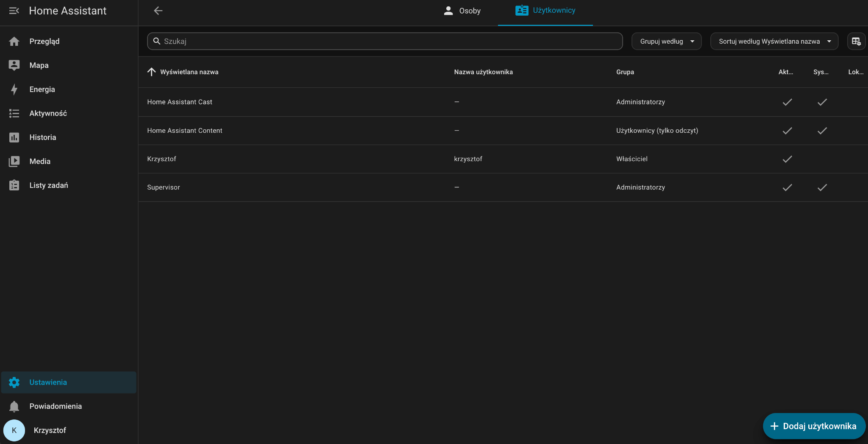Open the Supervisor user row
Image resolution: width=868 pixels, height=444 pixels.
coord(503,187)
